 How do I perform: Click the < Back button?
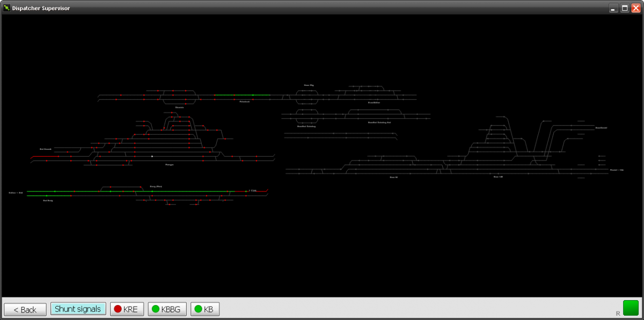click(25, 309)
